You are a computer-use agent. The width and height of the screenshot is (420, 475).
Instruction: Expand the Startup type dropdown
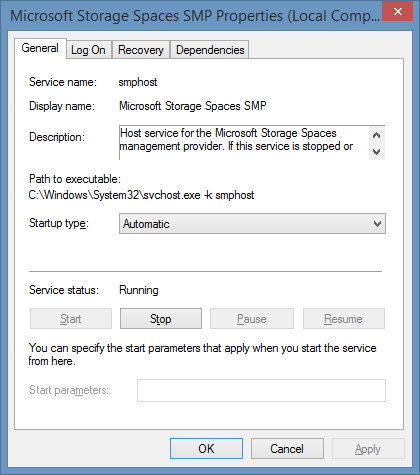pyautogui.click(x=252, y=224)
